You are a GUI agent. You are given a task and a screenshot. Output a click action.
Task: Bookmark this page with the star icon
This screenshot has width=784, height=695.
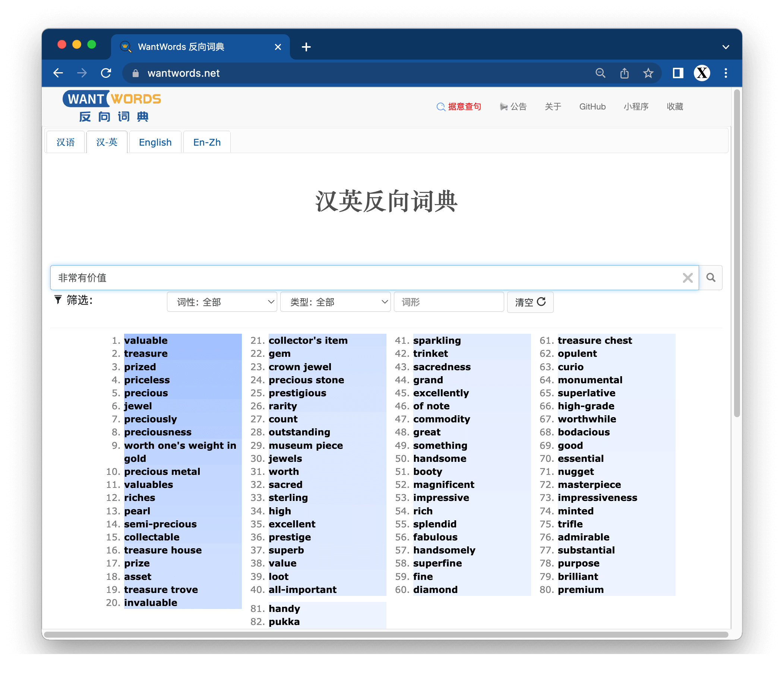tap(648, 73)
